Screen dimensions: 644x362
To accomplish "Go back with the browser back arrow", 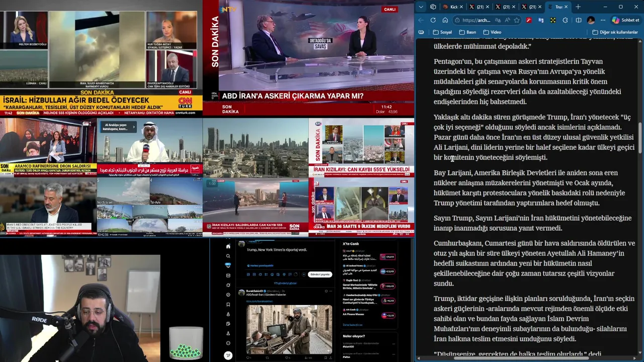I will pos(421,20).
